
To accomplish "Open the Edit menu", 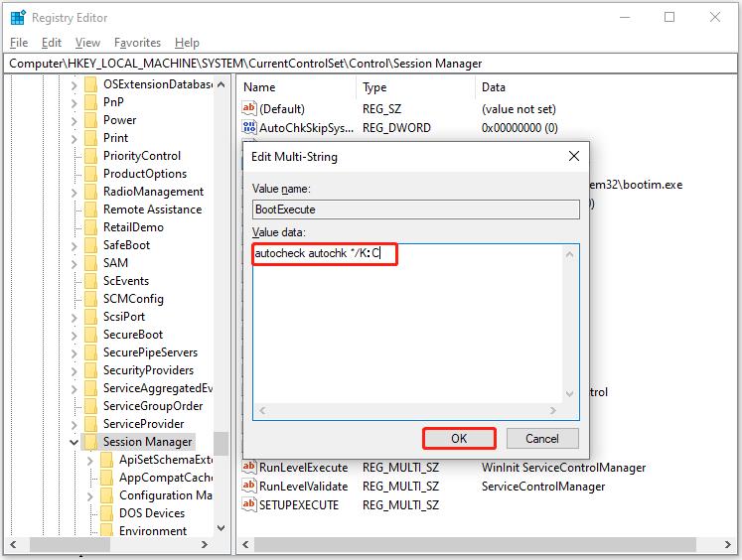I will [51, 43].
